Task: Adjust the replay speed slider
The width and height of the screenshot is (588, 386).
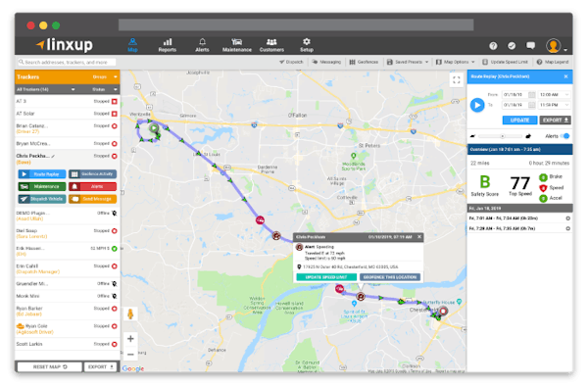Action: 502,136
